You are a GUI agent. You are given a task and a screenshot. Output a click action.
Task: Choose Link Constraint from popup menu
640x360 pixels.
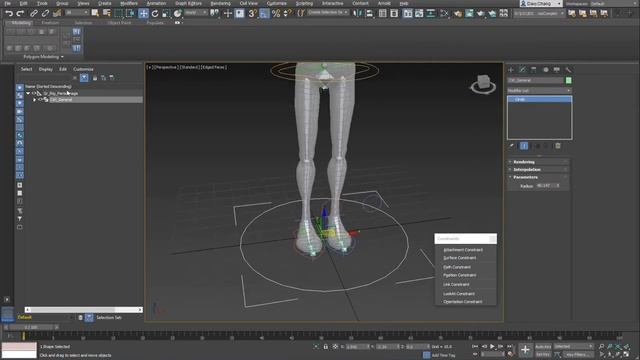456,284
